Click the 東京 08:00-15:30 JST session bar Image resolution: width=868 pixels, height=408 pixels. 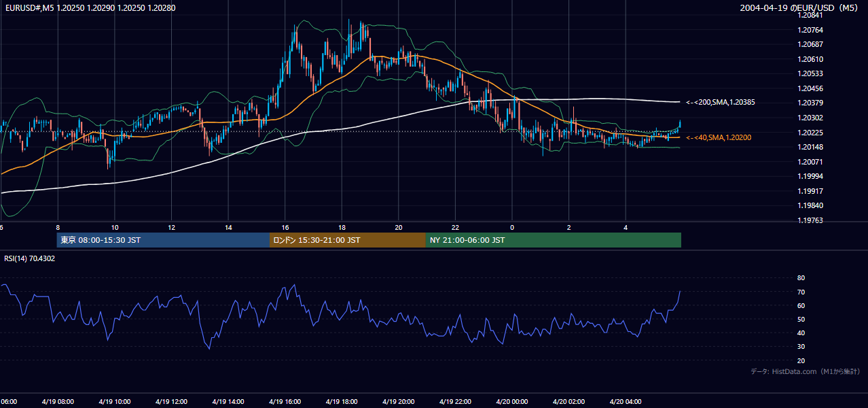click(x=163, y=240)
